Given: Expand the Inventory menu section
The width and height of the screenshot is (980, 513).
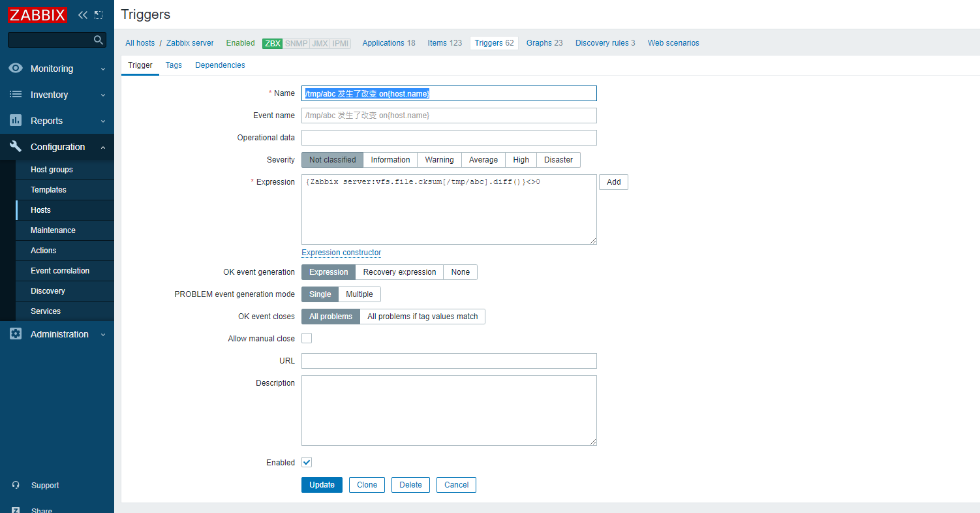Looking at the screenshot, I should click(57, 95).
